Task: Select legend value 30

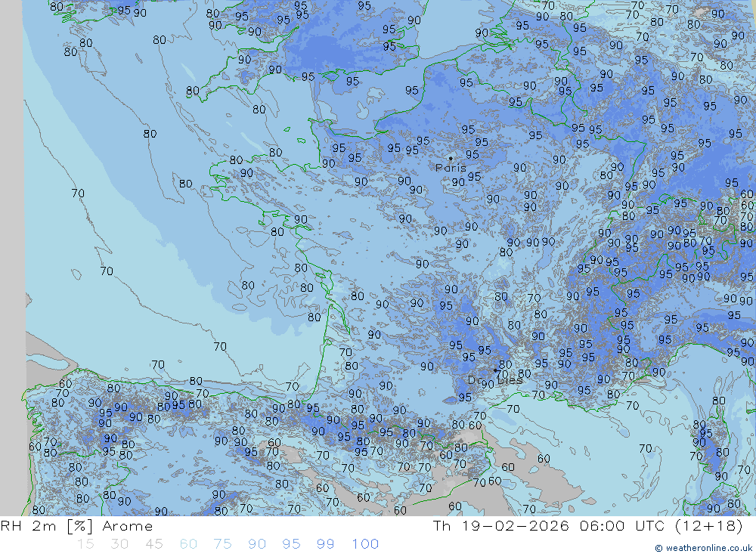Action: click(x=119, y=544)
